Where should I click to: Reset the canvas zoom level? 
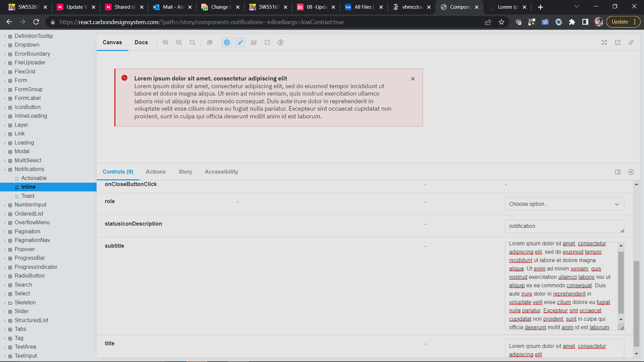(x=192, y=43)
